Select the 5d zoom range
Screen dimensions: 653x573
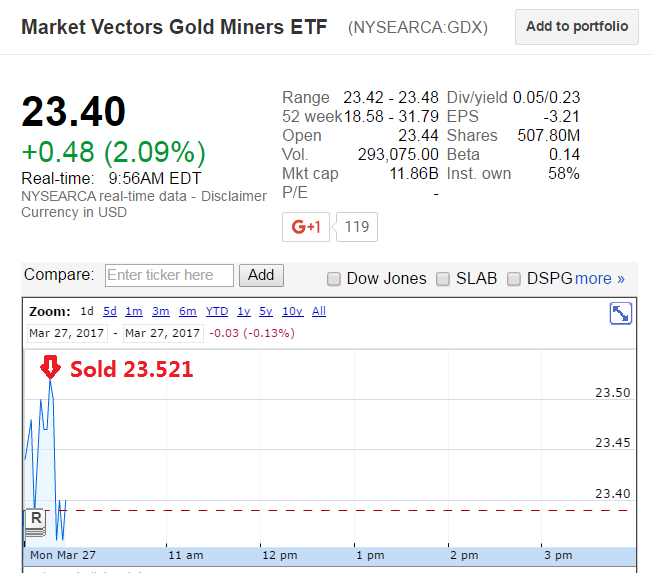(109, 312)
